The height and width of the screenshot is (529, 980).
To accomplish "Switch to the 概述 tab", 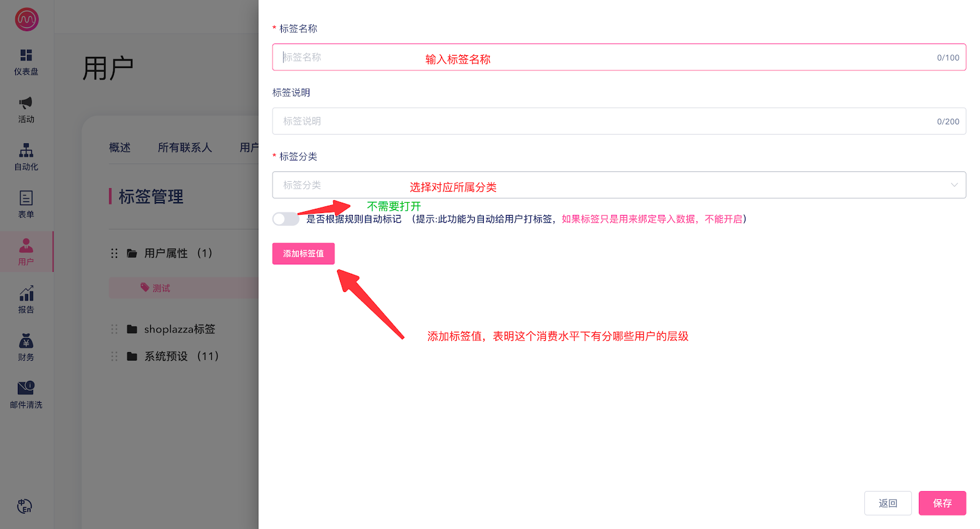I will pyautogui.click(x=119, y=148).
